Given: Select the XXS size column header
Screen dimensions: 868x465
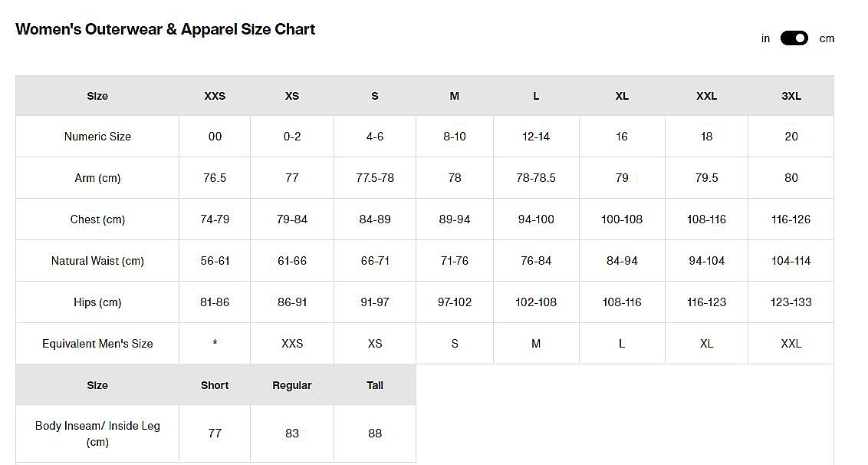Looking at the screenshot, I should pyautogui.click(x=215, y=96).
